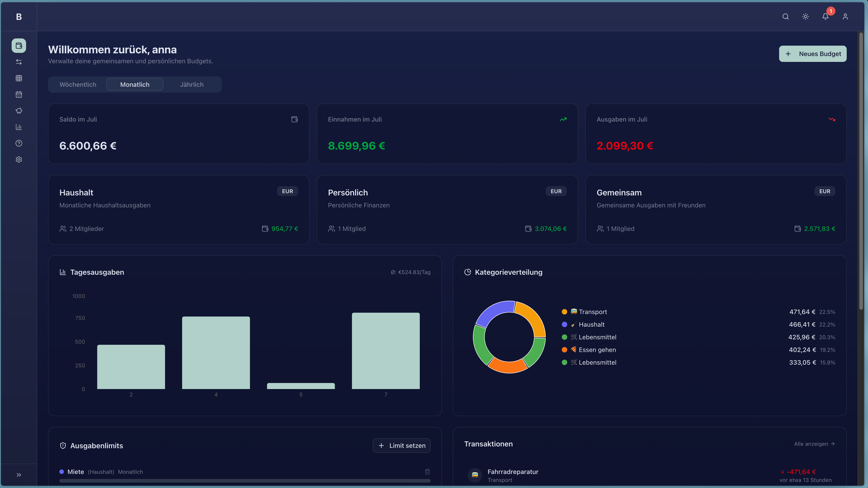Click the Essen gehen legend entry
Viewport: 868px width, 488px height.
[x=698, y=350]
